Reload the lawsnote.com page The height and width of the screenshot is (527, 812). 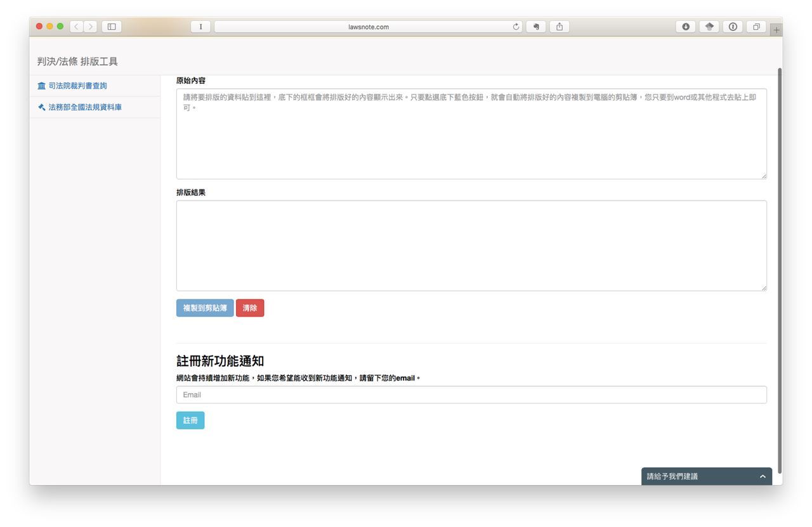point(516,27)
